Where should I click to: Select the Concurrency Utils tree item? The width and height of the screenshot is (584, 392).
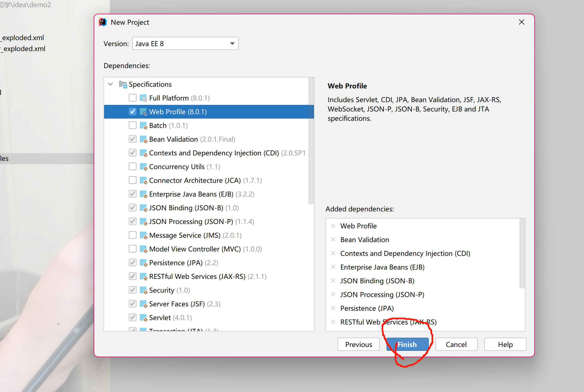[x=177, y=167]
